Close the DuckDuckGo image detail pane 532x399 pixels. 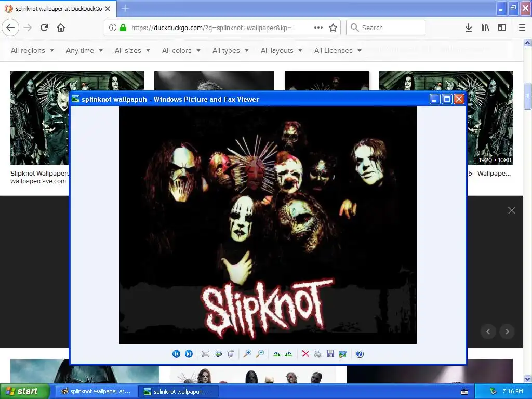[511, 210]
